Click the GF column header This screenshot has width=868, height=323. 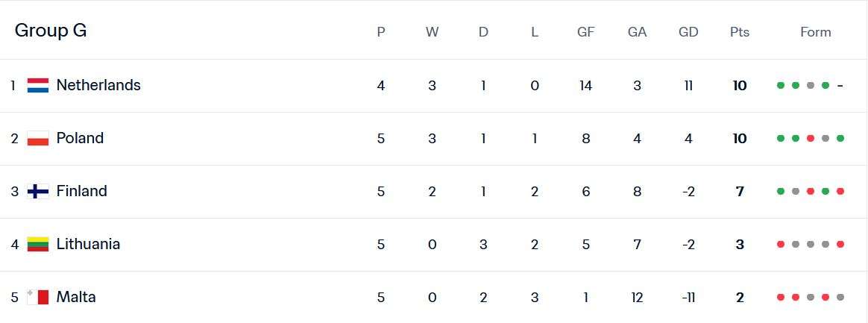coord(585,32)
